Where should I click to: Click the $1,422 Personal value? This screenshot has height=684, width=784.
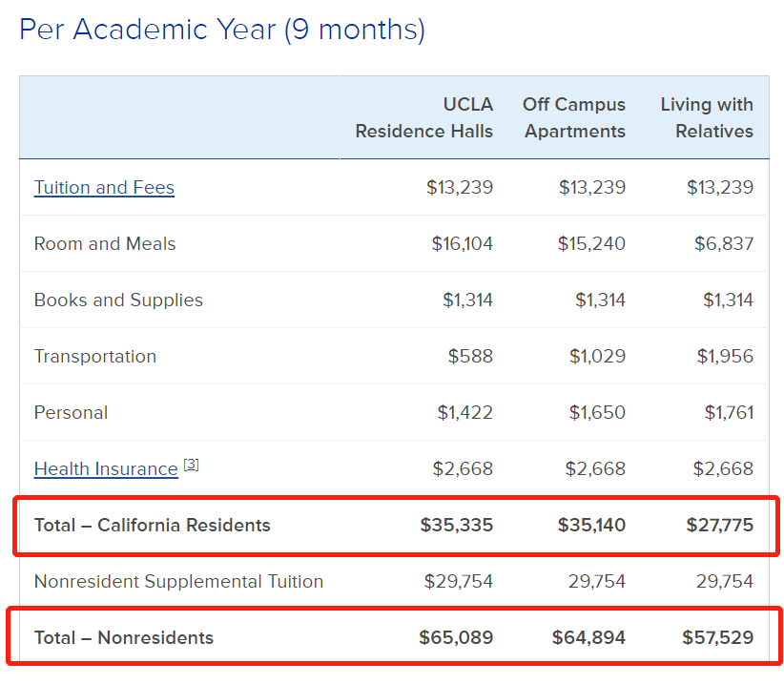pyautogui.click(x=465, y=412)
